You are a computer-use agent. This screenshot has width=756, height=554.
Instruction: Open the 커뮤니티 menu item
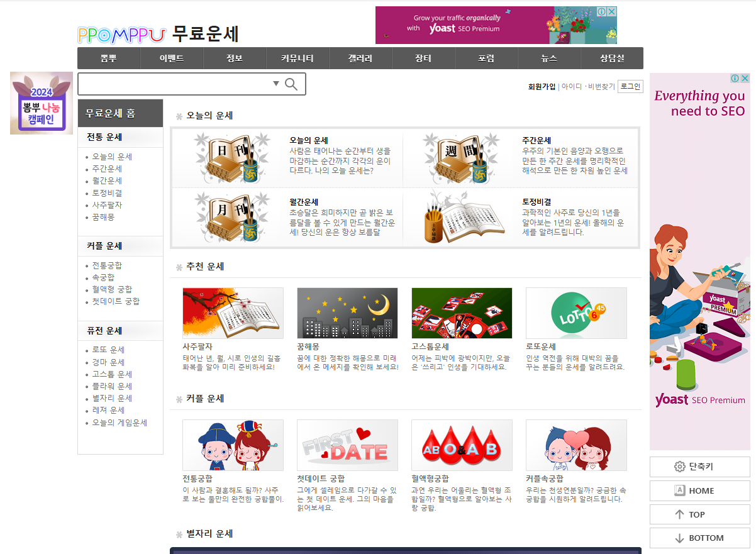click(297, 58)
